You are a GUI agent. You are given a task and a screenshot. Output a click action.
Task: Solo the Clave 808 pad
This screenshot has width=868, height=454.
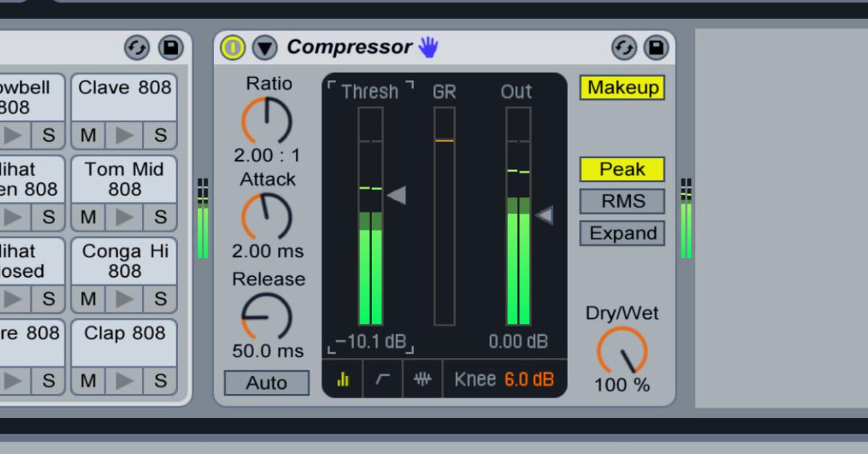[160, 135]
